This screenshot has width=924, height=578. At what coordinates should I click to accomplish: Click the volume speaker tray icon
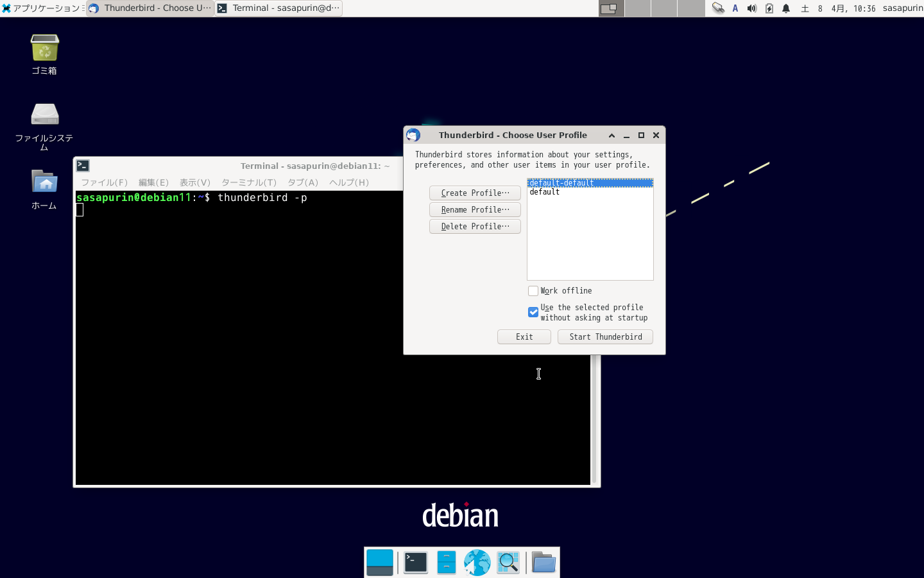752,8
